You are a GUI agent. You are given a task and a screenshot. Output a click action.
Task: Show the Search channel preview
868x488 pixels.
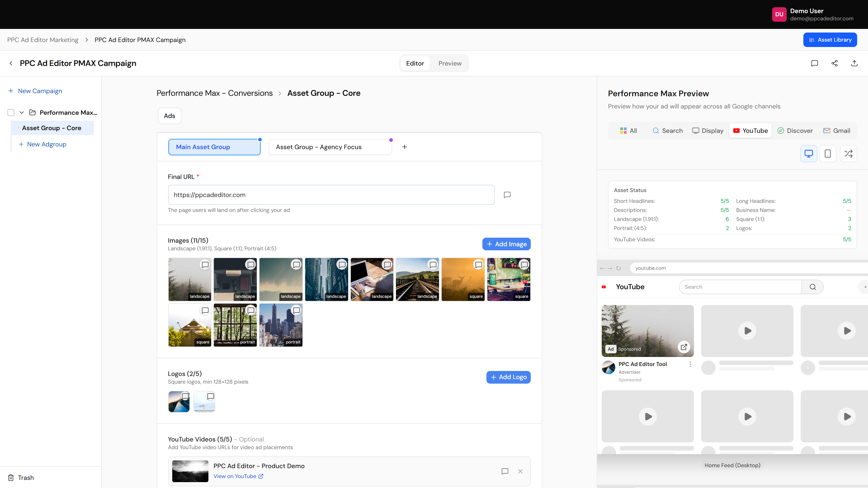(x=668, y=131)
